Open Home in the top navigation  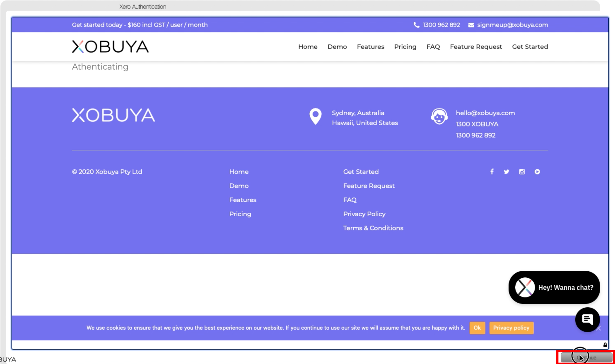(308, 47)
